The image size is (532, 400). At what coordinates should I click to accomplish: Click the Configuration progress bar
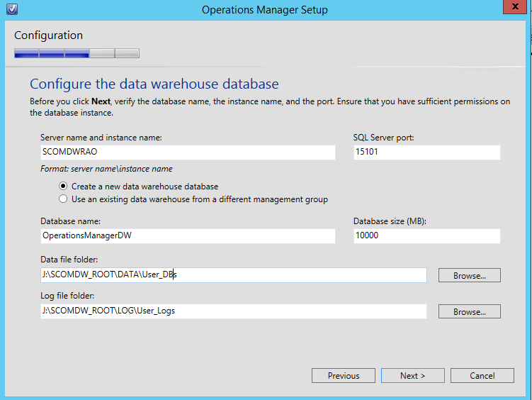pos(77,53)
